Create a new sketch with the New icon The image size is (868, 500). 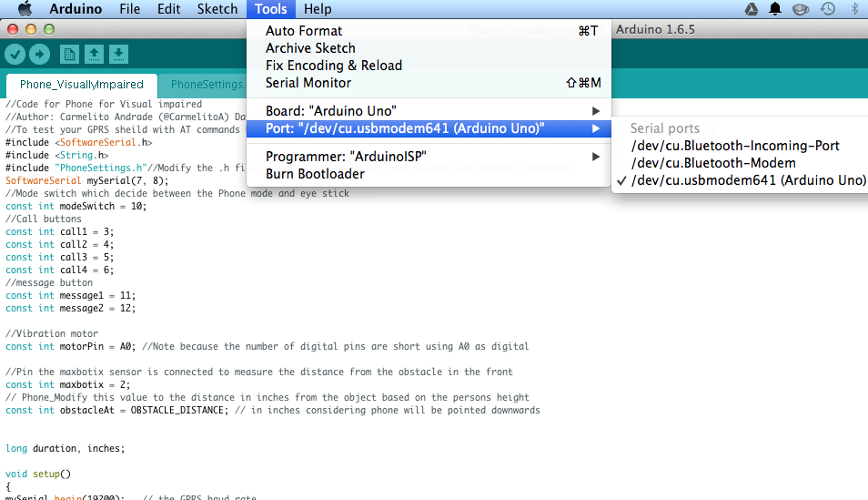tap(69, 54)
